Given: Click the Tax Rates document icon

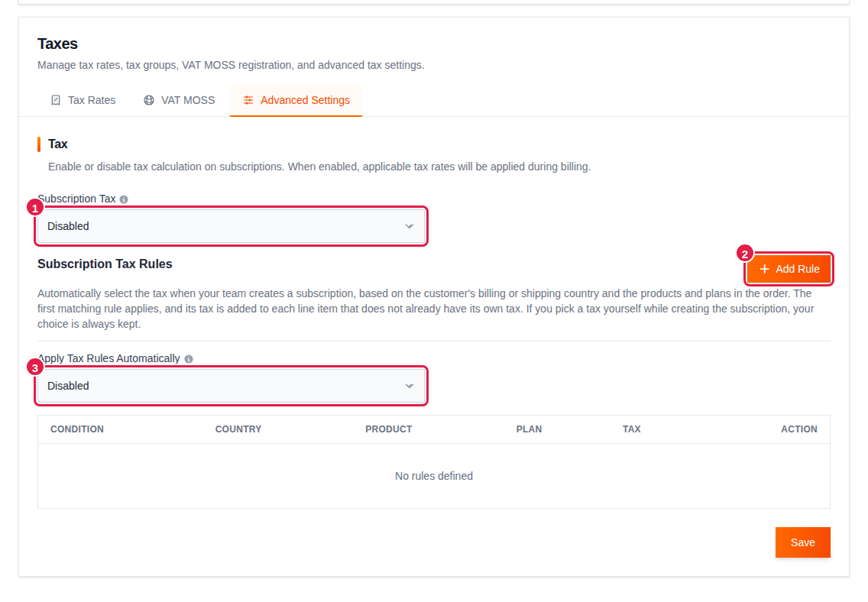Looking at the screenshot, I should tap(56, 100).
